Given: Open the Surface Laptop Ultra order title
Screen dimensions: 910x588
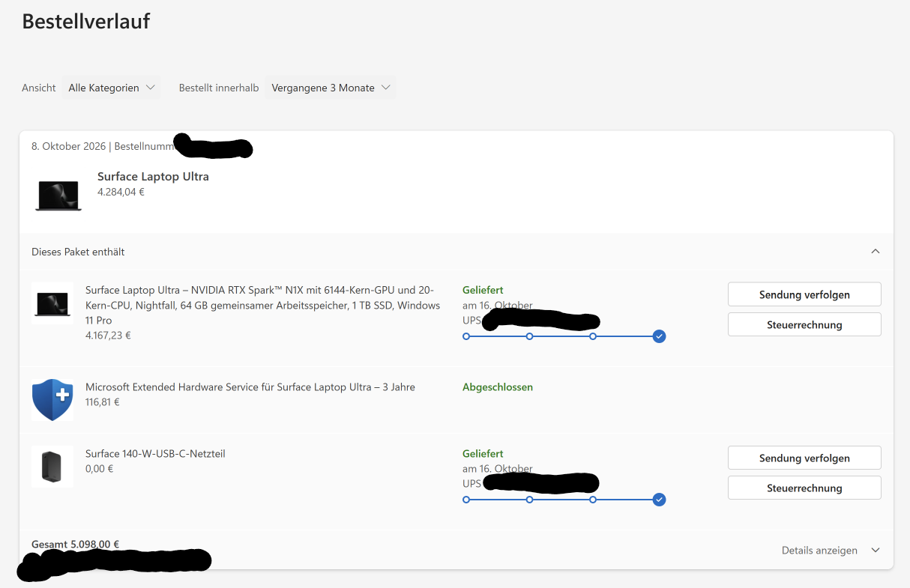Looking at the screenshot, I should pos(153,177).
